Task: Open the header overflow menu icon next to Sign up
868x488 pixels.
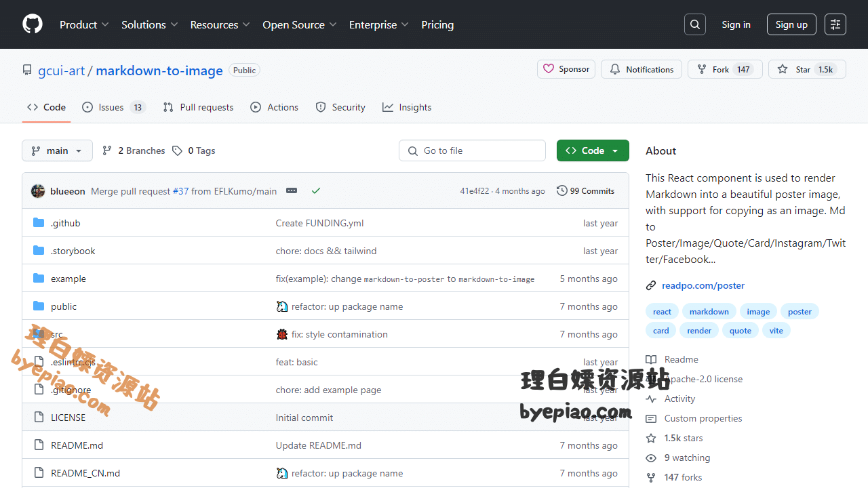Action: pos(835,24)
